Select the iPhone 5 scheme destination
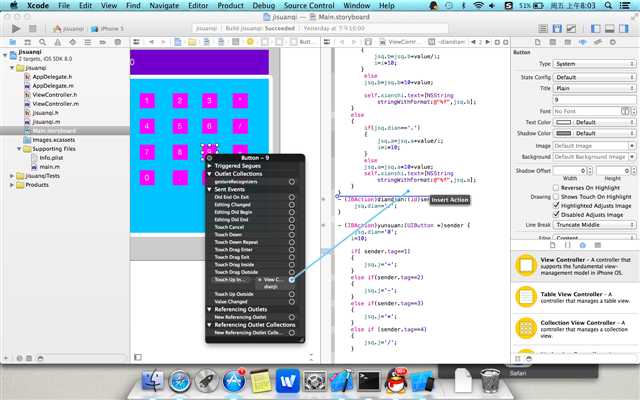This screenshot has width=640, height=400. click(108, 29)
